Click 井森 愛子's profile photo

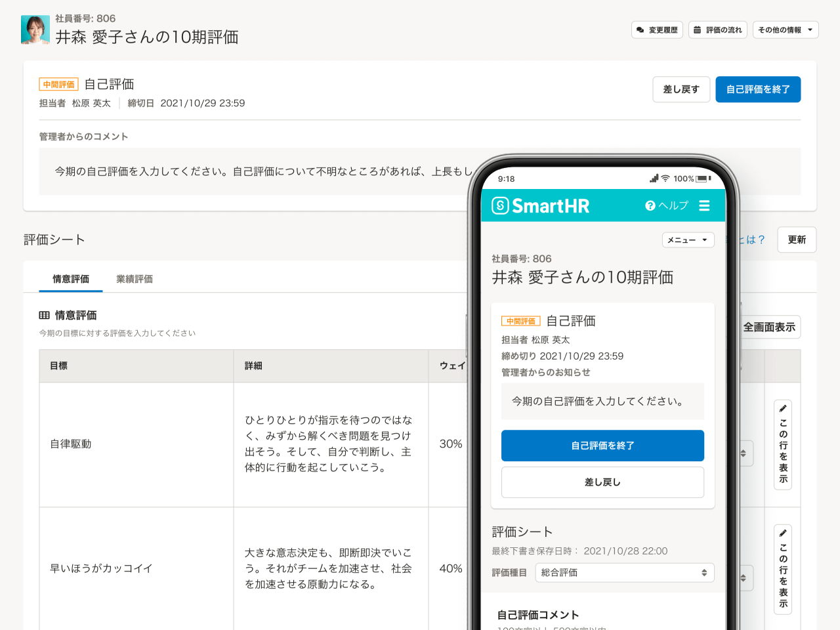tap(35, 30)
